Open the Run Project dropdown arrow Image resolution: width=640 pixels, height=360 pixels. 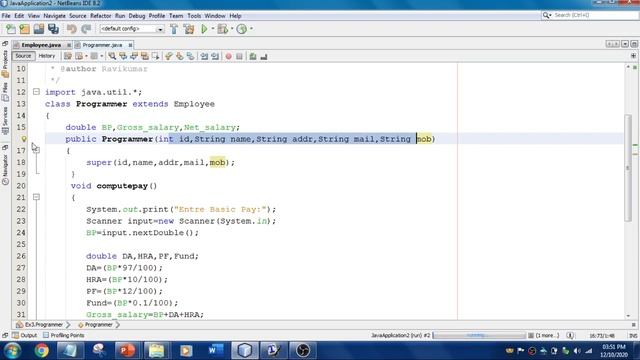pos(213,29)
